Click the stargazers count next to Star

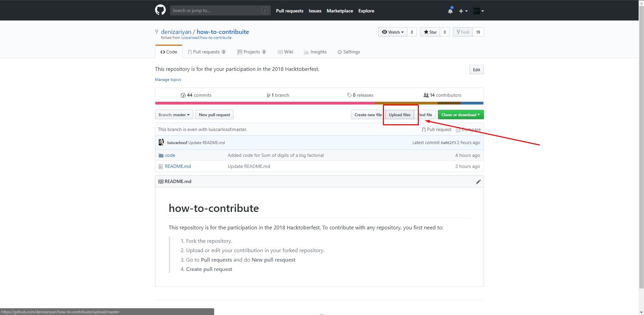tap(445, 32)
